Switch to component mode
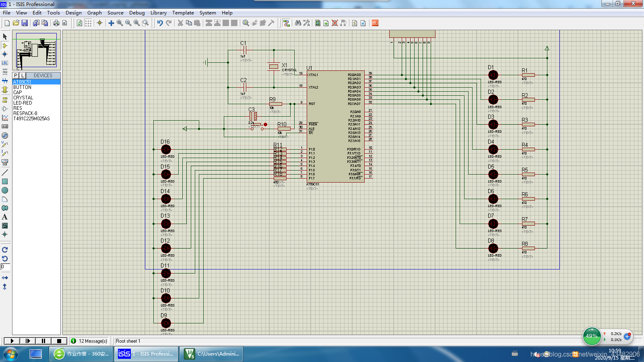This screenshot has width=644, height=362. point(5,45)
